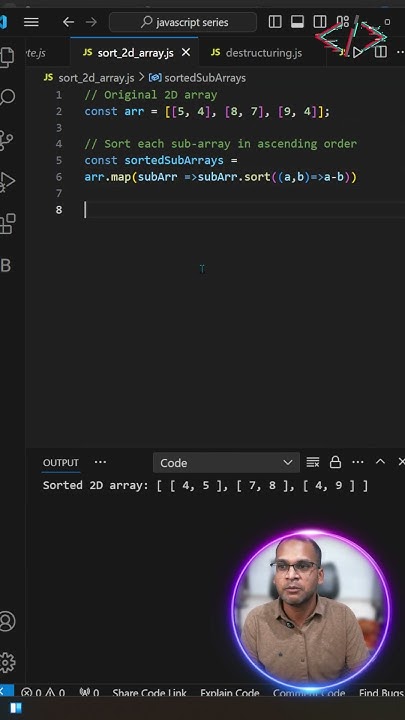Click the 'const arr' declaration on line 2

tap(114, 112)
